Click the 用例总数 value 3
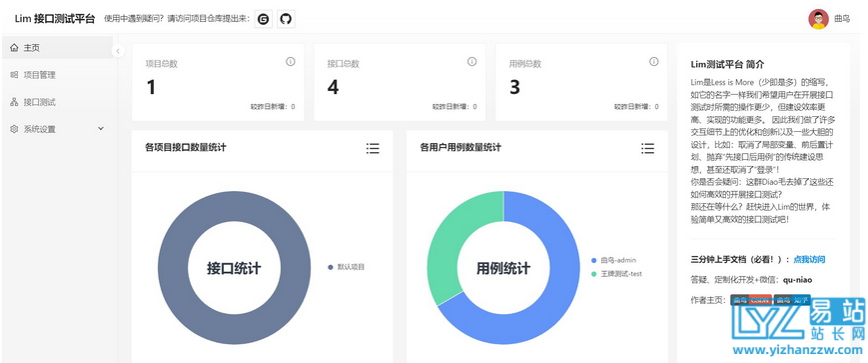This screenshot has width=868, height=363. (514, 88)
